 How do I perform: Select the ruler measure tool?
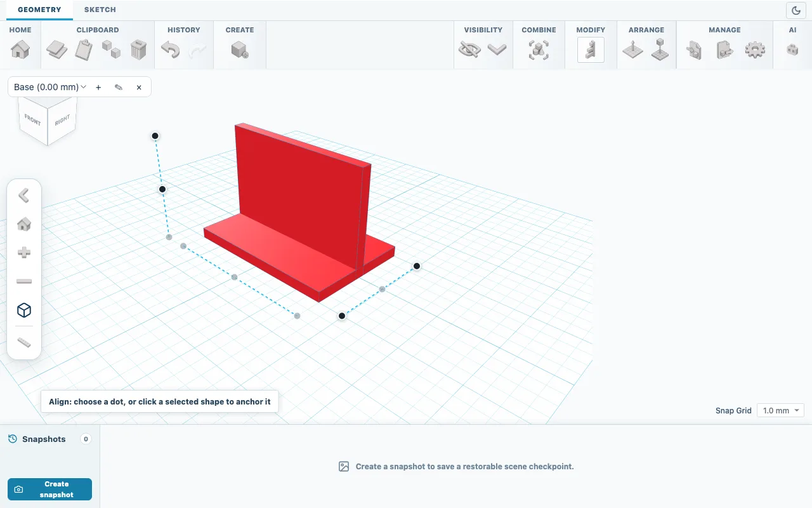24,343
